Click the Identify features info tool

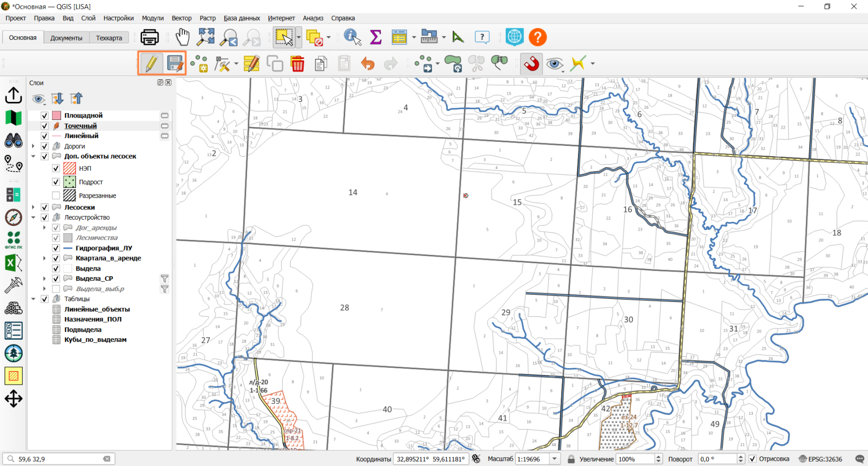coord(352,37)
